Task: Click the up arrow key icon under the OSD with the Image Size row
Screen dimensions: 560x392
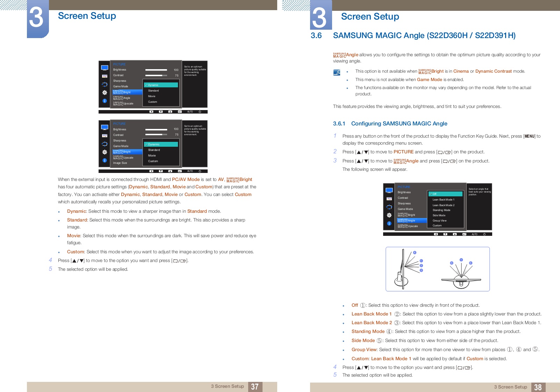Action: [170, 171]
